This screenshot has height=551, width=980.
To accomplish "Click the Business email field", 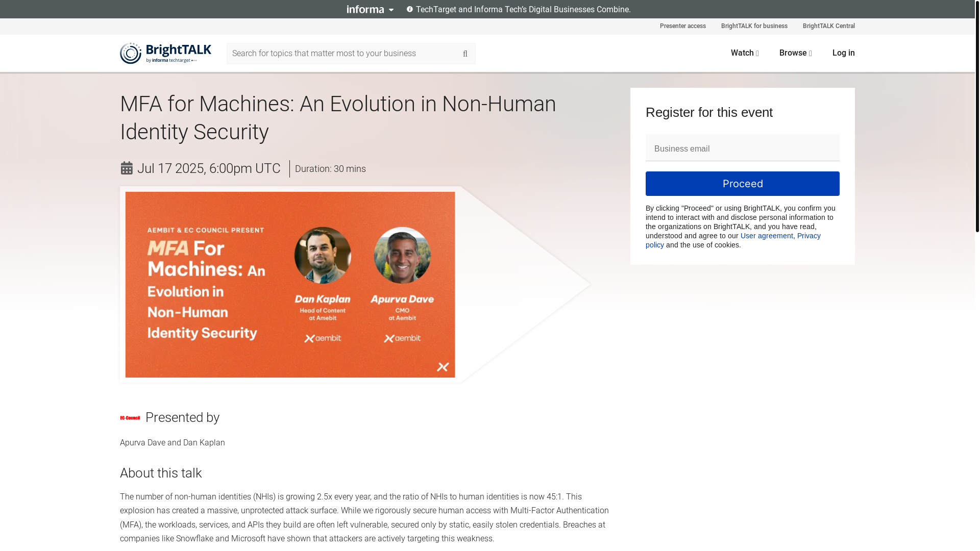I will coord(742,148).
